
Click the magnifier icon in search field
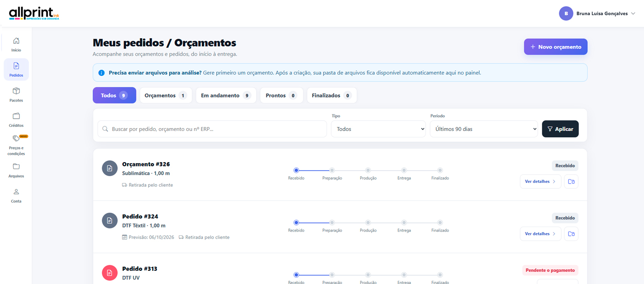click(x=105, y=129)
